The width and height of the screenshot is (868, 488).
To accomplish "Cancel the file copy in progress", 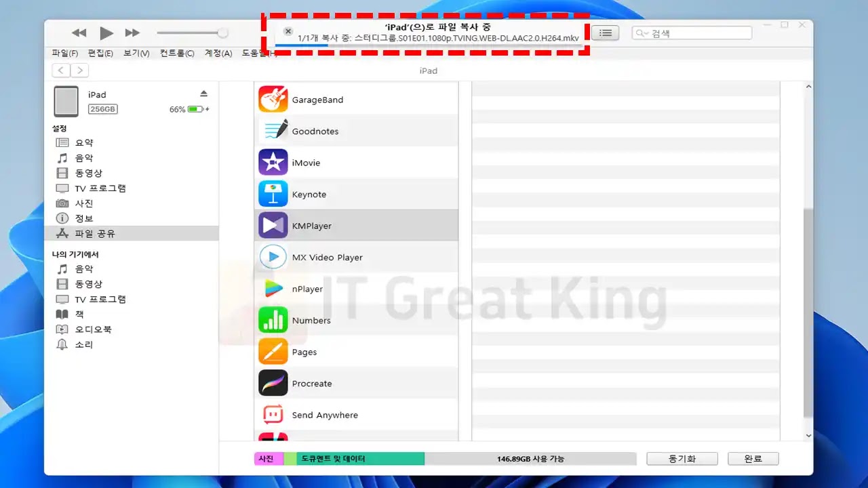I will [x=288, y=31].
